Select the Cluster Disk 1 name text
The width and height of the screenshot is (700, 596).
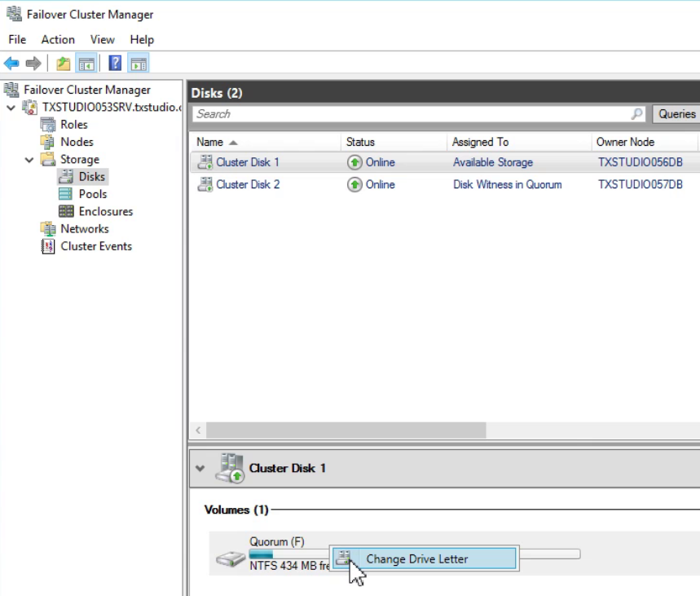coord(248,162)
